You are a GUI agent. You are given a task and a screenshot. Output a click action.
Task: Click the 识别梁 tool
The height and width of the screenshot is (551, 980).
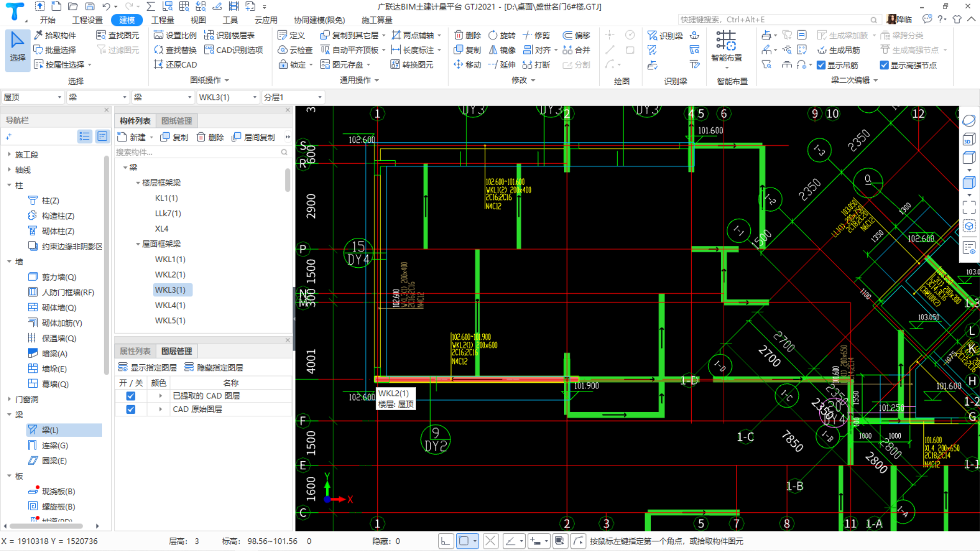(x=665, y=36)
